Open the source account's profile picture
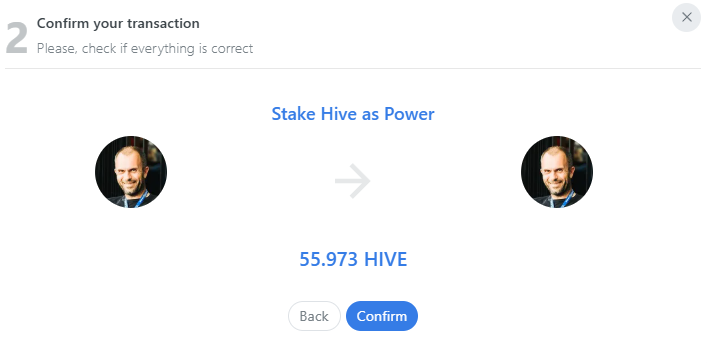 click(x=131, y=172)
